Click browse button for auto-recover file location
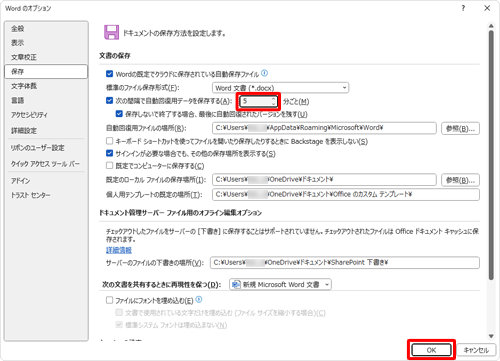The width and height of the screenshot is (500, 361). coord(460,129)
